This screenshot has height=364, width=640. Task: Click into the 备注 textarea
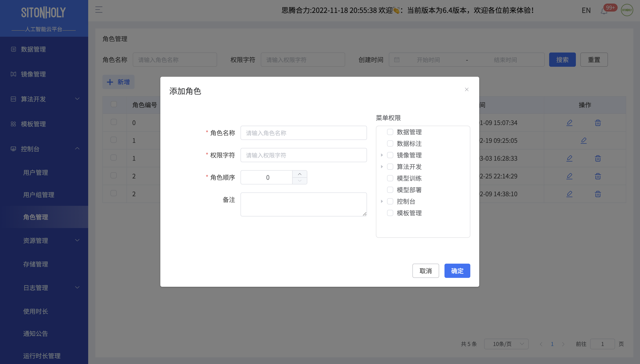click(304, 204)
